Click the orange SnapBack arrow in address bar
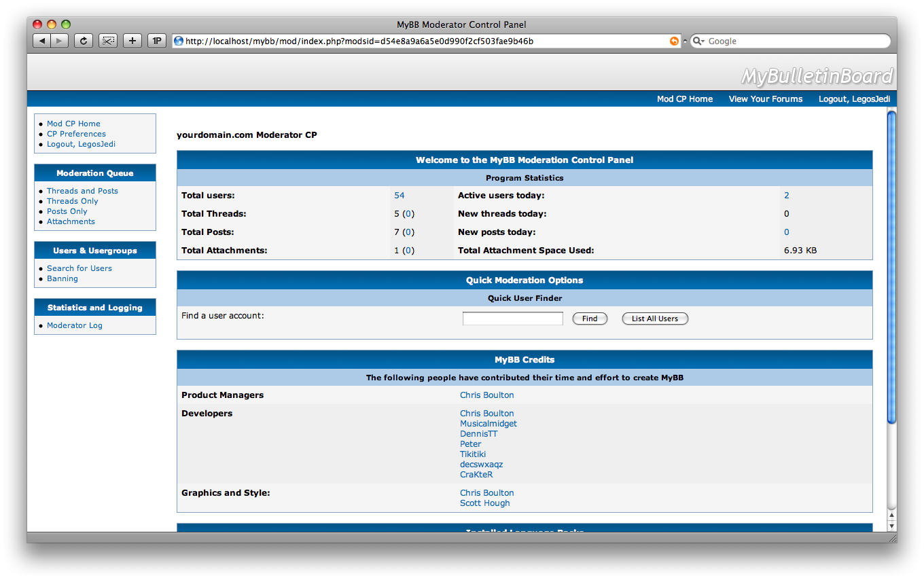Viewport: 924px width, 580px height. click(674, 41)
